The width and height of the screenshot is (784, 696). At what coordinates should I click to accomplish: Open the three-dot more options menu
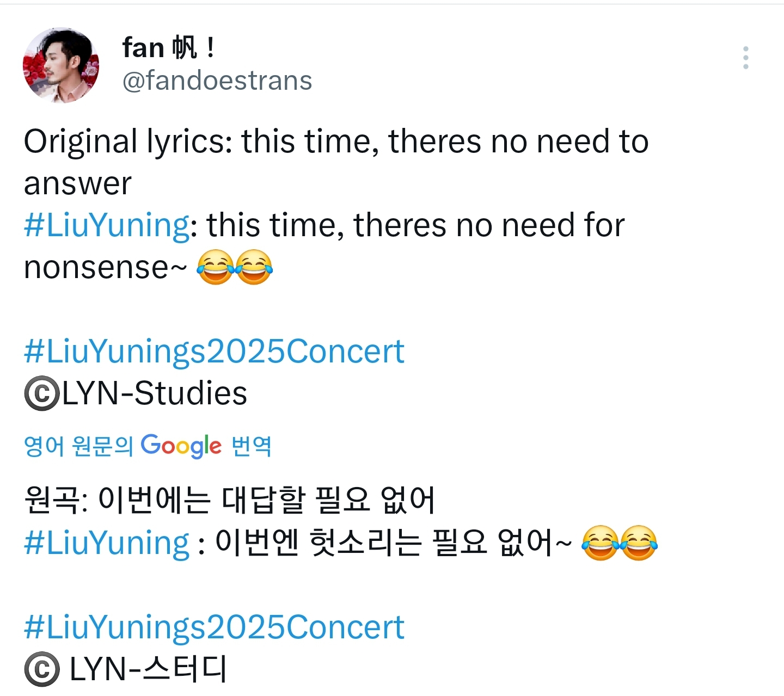pos(745,58)
